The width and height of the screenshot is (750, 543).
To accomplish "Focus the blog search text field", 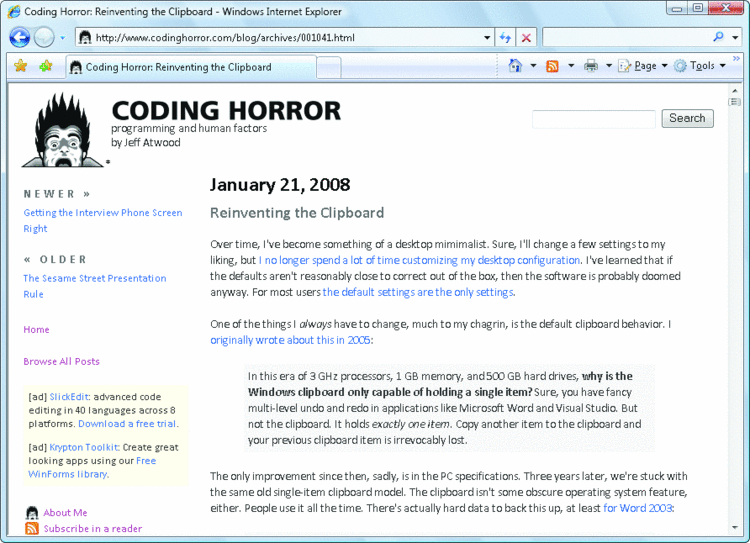I will click(594, 119).
